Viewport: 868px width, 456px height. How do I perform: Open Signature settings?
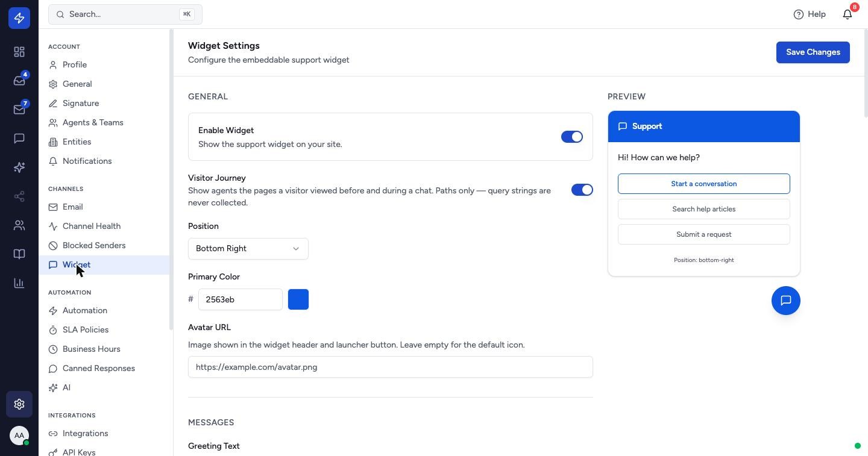[104, 103]
